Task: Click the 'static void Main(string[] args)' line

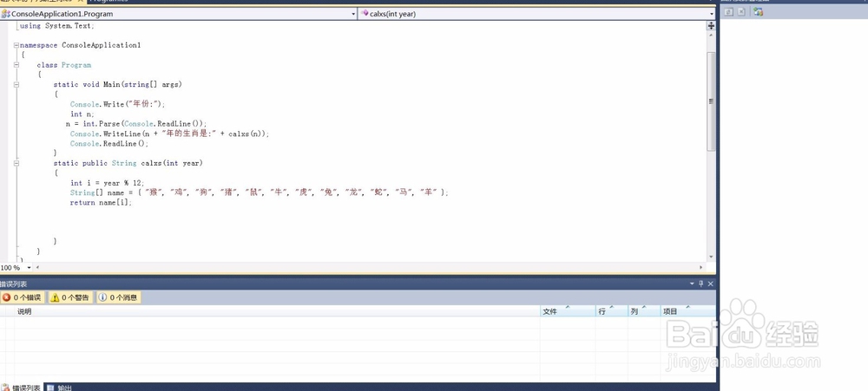Action: click(117, 85)
